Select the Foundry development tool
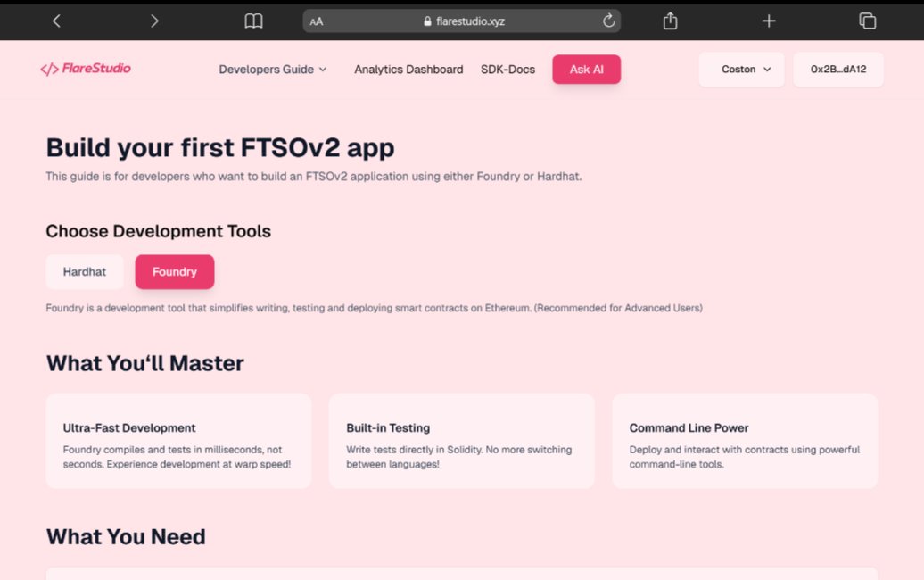The height and width of the screenshot is (580, 924). pyautogui.click(x=175, y=272)
